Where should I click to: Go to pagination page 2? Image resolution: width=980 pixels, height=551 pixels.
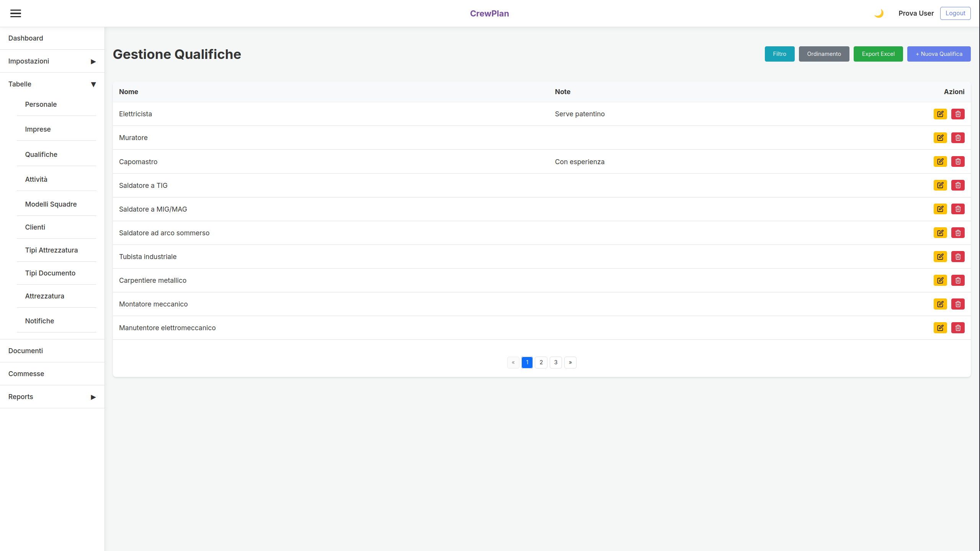coord(541,362)
